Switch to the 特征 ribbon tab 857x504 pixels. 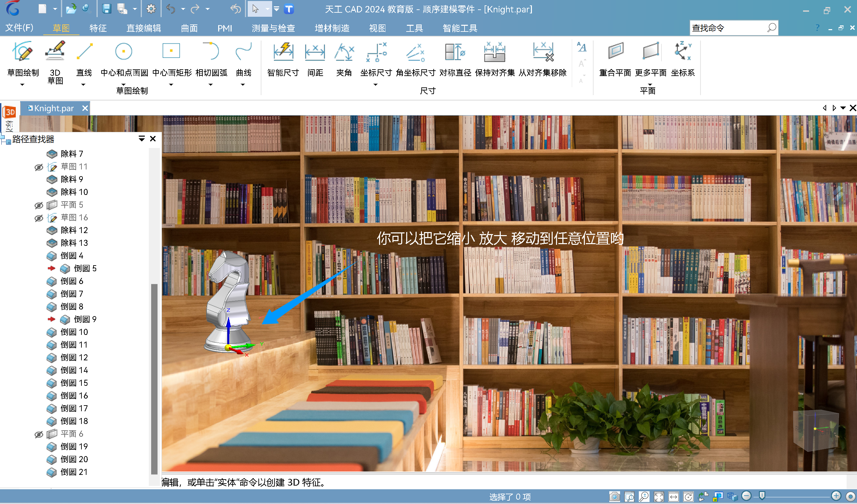tap(98, 28)
